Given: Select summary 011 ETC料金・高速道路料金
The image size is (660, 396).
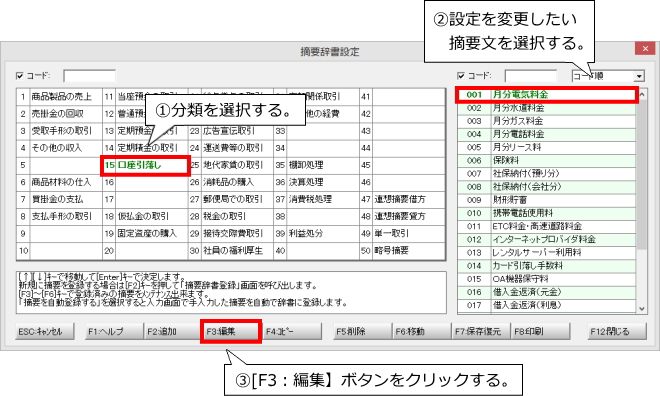Looking at the screenshot, I should click(547, 226).
